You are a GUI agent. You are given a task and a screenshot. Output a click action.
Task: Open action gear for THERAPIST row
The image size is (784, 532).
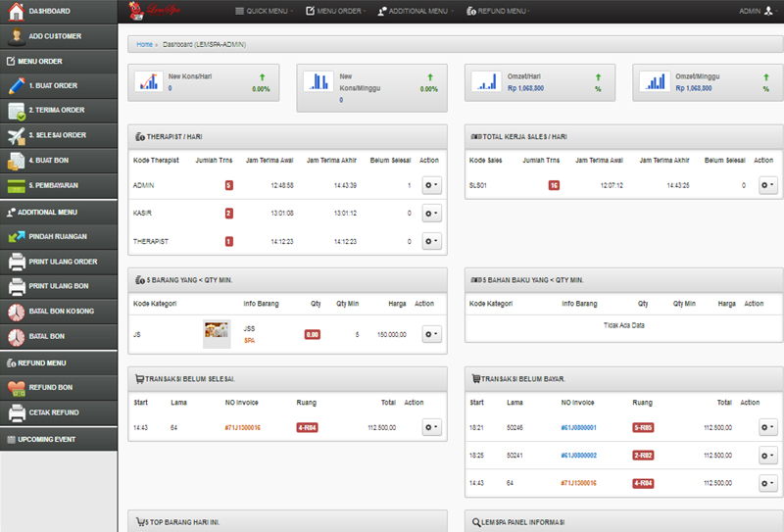431,241
